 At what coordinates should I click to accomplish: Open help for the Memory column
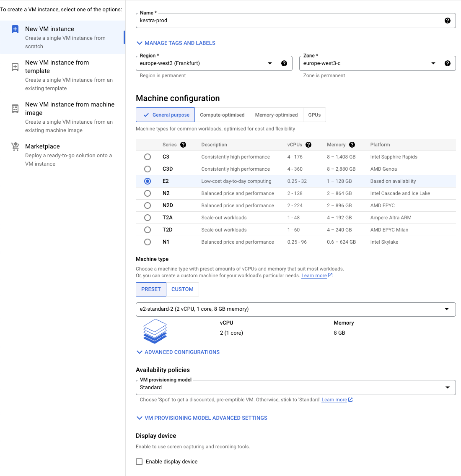(x=352, y=144)
